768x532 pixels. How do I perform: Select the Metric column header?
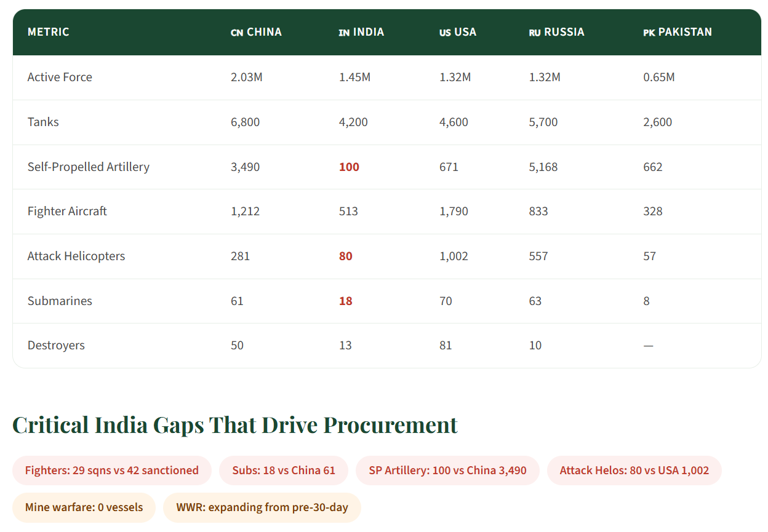(49, 32)
